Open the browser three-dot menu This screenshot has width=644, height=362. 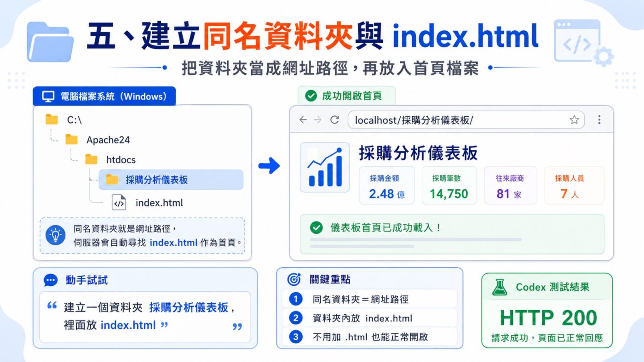(x=599, y=120)
